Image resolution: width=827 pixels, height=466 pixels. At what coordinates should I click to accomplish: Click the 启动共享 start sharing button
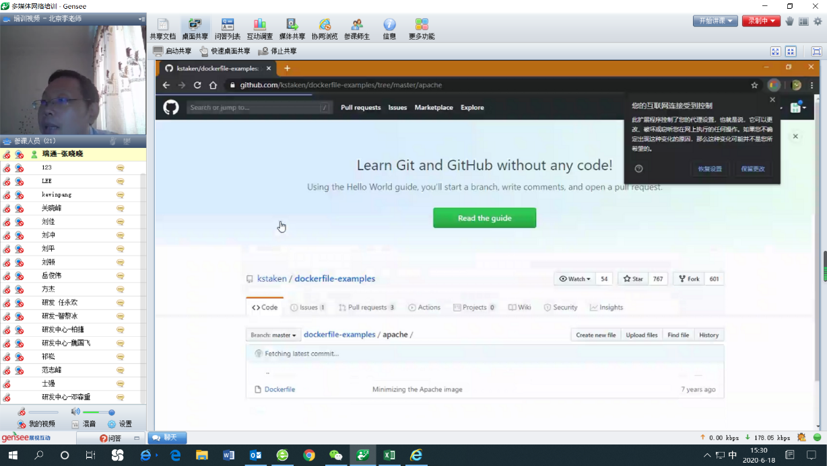click(172, 51)
